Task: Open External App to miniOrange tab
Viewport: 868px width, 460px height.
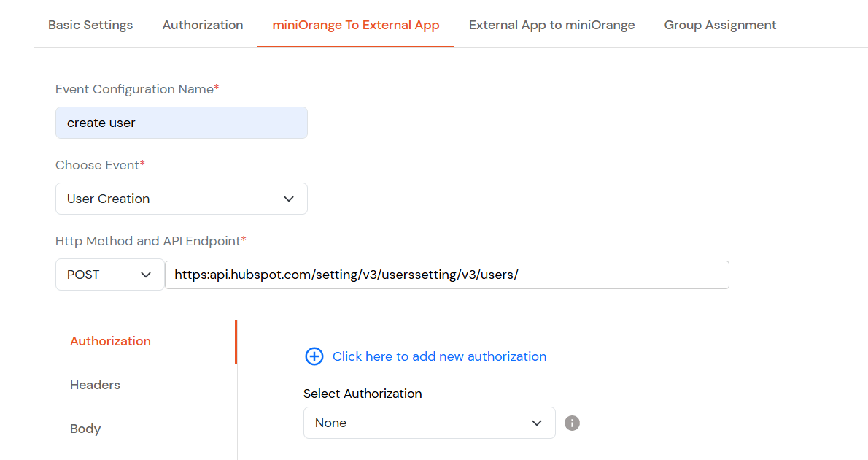Action: (552, 25)
